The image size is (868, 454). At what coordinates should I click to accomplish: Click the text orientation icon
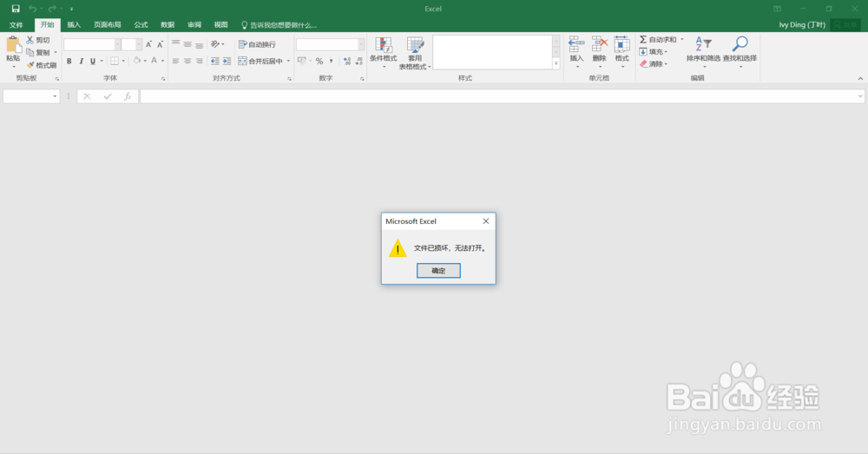(215, 43)
